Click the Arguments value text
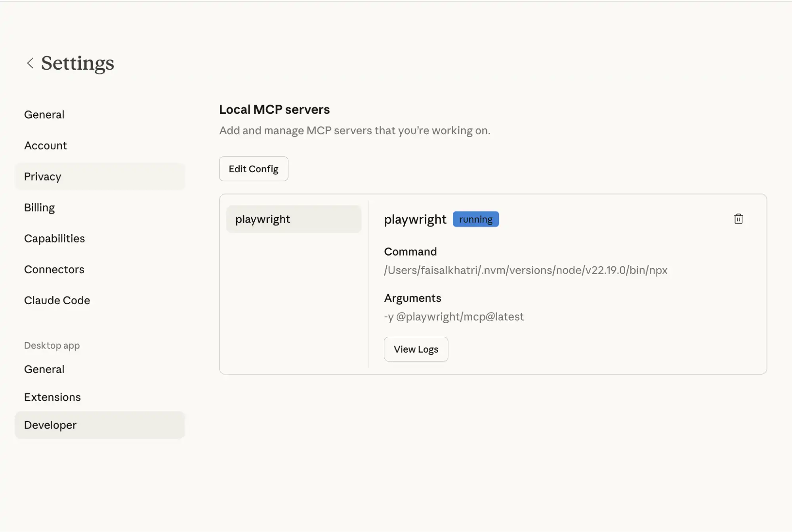792x532 pixels. tap(453, 317)
